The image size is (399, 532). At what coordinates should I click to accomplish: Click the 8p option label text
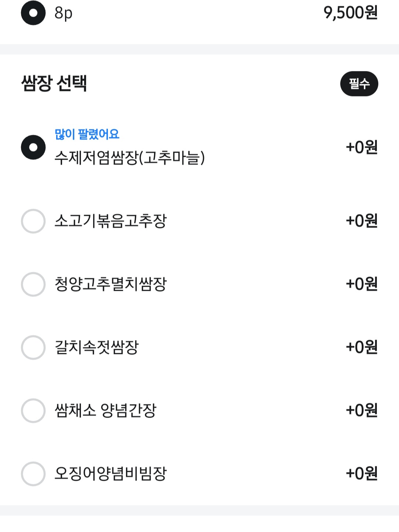[64, 13]
